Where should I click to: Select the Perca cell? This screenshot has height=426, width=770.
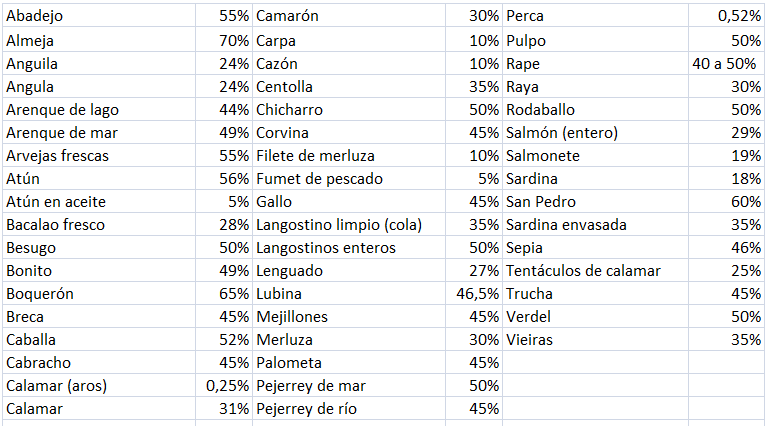pos(595,16)
